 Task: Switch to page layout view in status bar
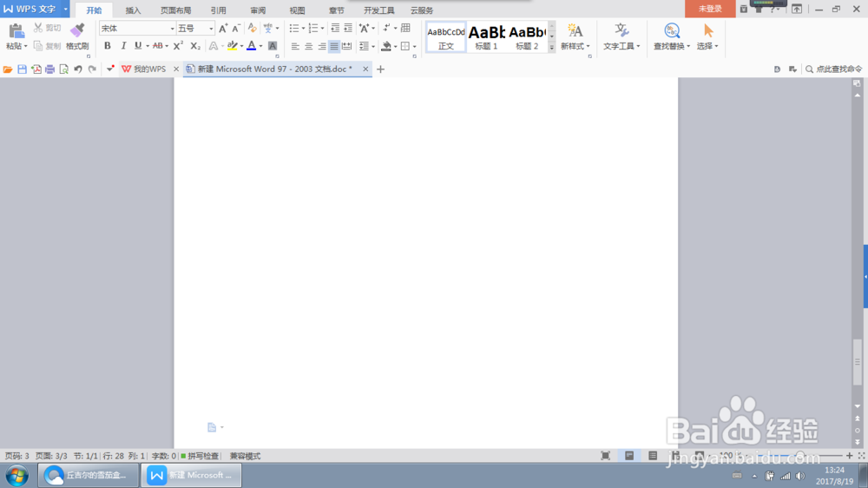tap(629, 456)
